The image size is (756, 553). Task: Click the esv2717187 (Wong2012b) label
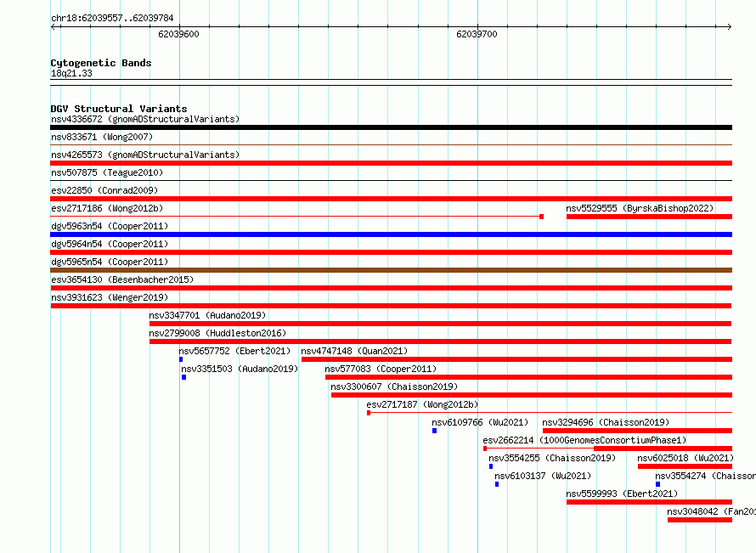(x=422, y=404)
